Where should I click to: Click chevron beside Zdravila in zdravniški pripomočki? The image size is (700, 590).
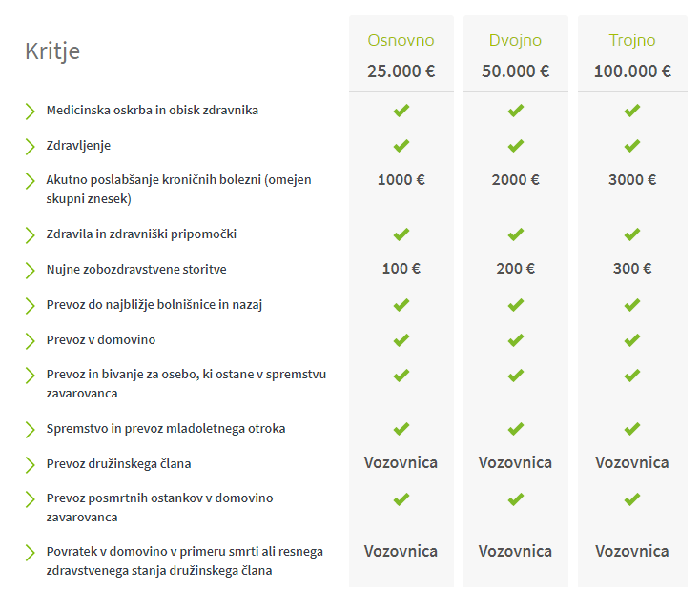(x=30, y=235)
